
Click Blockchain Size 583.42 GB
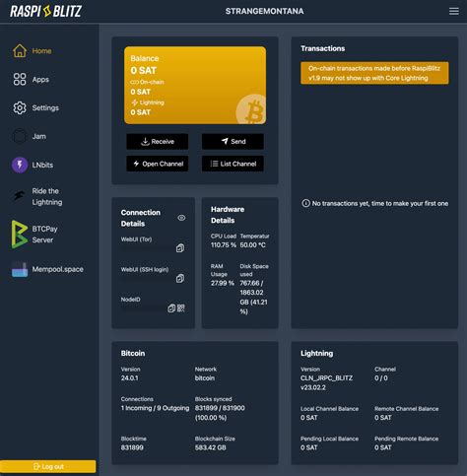[210, 447]
